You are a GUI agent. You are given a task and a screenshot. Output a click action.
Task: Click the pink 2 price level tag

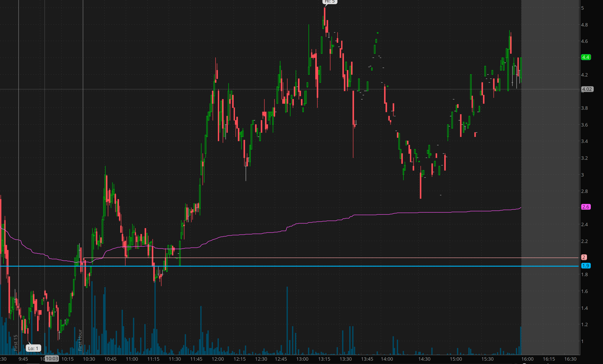tap(584, 257)
